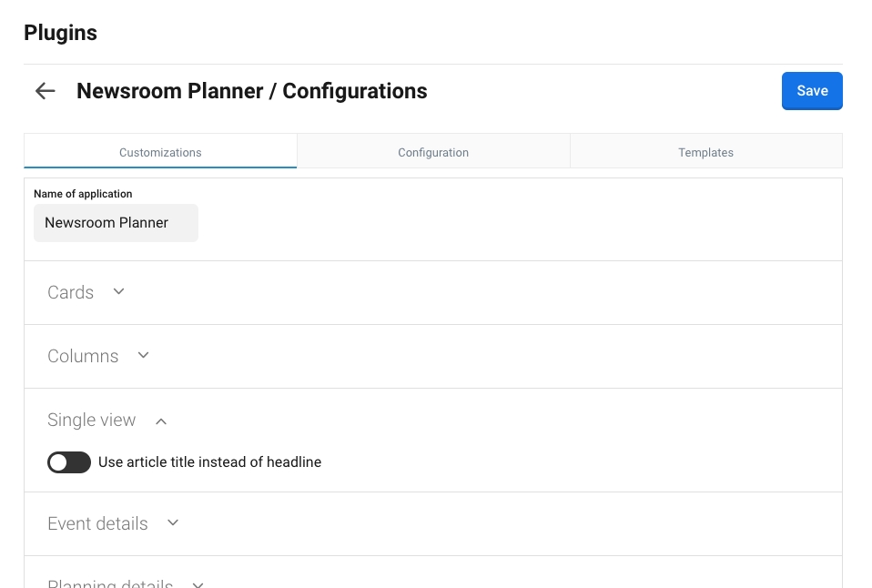Viewport: 872px width, 588px height.
Task: Switch to the Configuration tab
Action: tap(433, 152)
